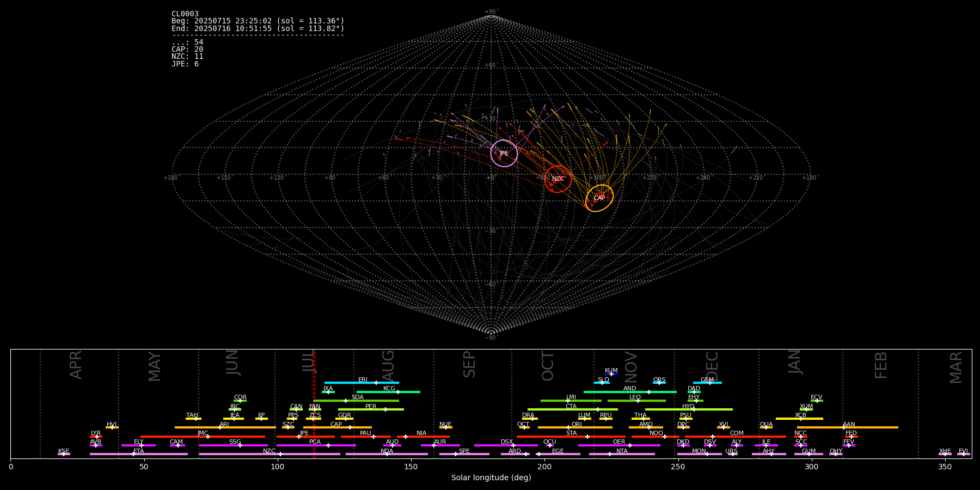980x490 pixels.
Task: Select the CL0003 header text
Action: [185, 14]
